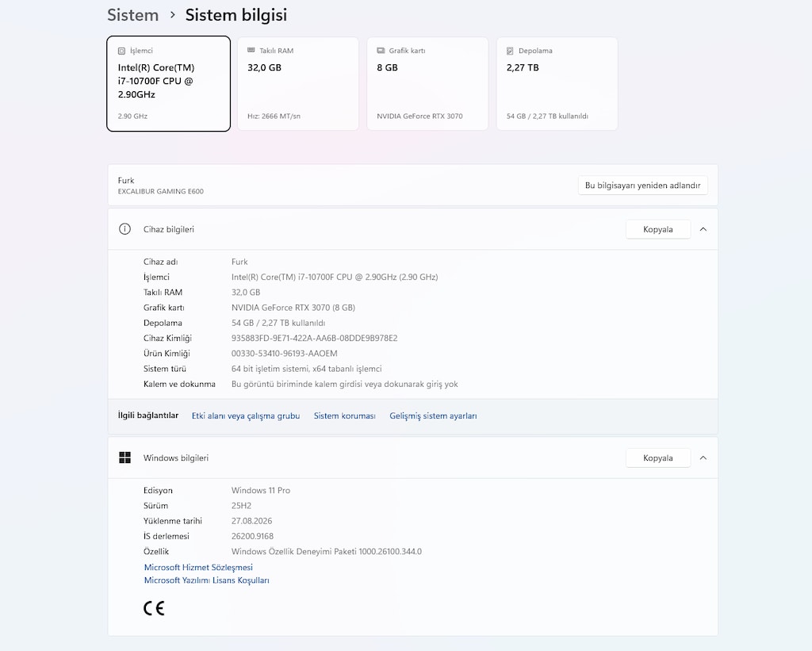Click the Sistem türü value 64 bit işletim sistemi
This screenshot has width=812, height=651.
click(x=307, y=369)
